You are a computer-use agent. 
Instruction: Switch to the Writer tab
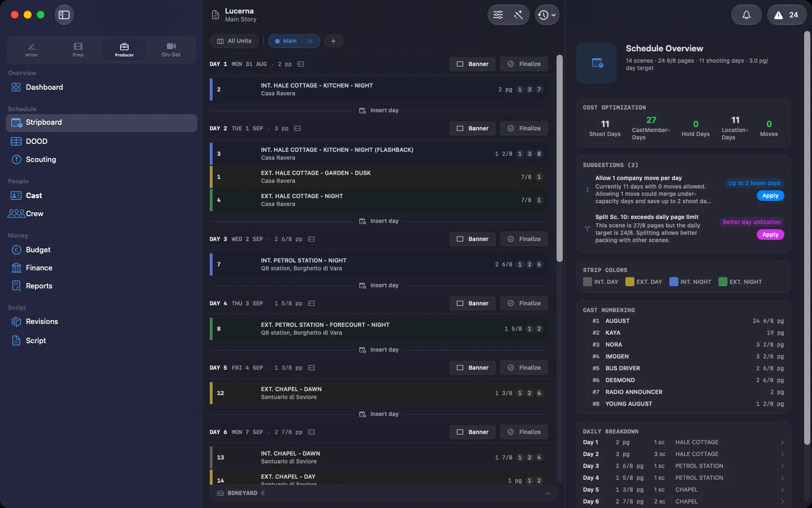(x=32, y=50)
